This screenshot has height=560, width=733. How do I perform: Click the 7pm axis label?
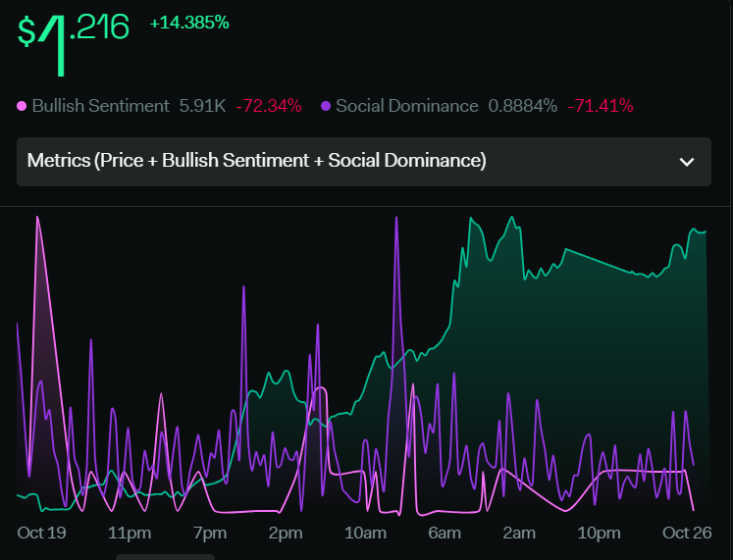[210, 533]
